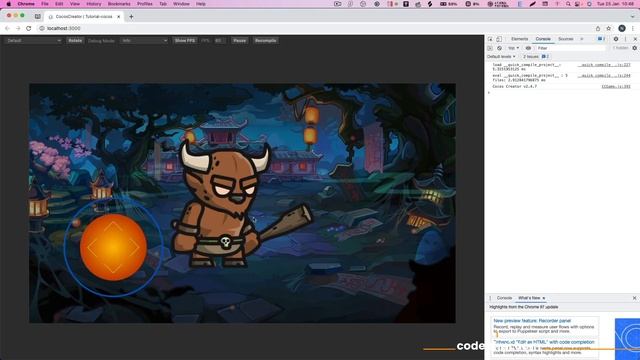Open console settings gear next to hidden count

click(x=635, y=48)
